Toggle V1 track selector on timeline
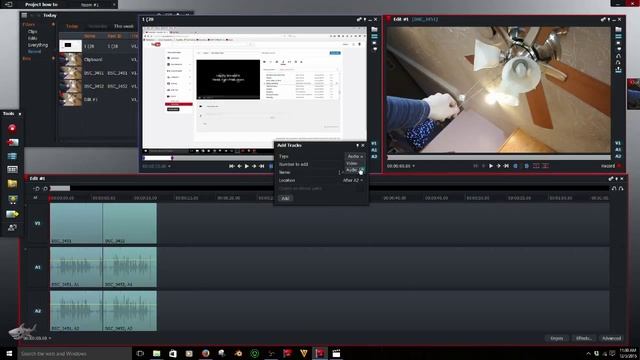The height and width of the screenshot is (360, 640). (38, 223)
